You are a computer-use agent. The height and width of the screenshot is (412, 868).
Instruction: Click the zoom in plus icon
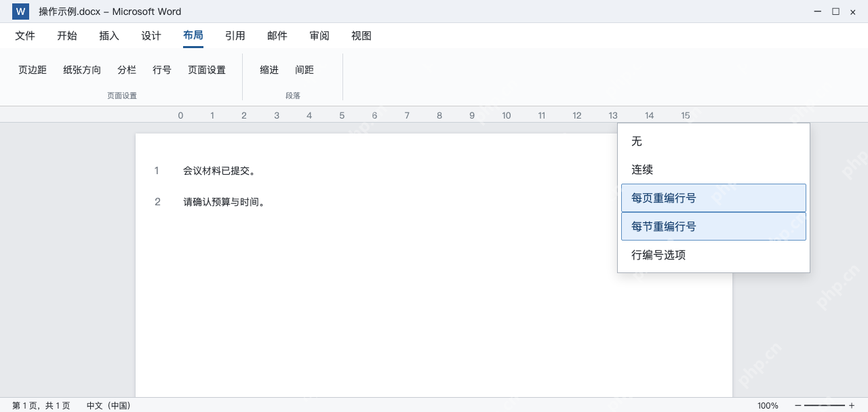click(x=852, y=405)
